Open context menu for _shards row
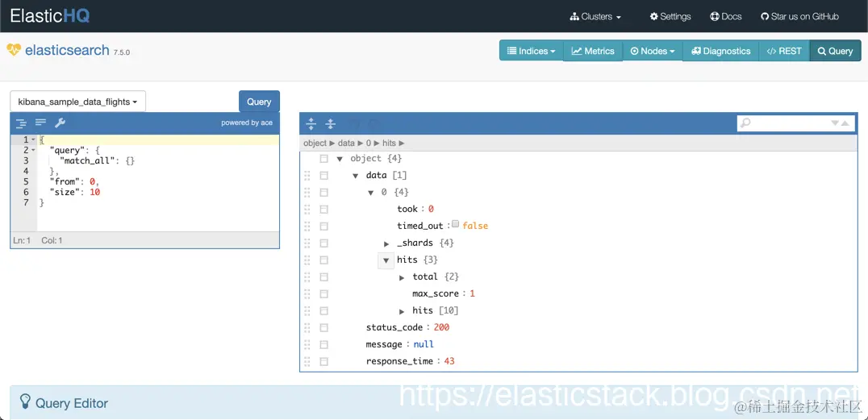This screenshot has height=420, width=868. pyautogui.click(x=323, y=243)
